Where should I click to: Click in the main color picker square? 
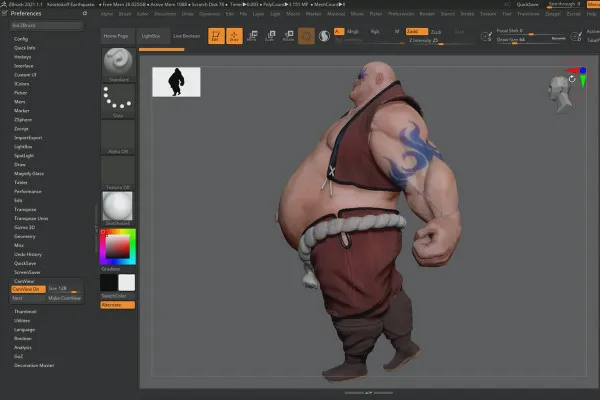click(118, 247)
